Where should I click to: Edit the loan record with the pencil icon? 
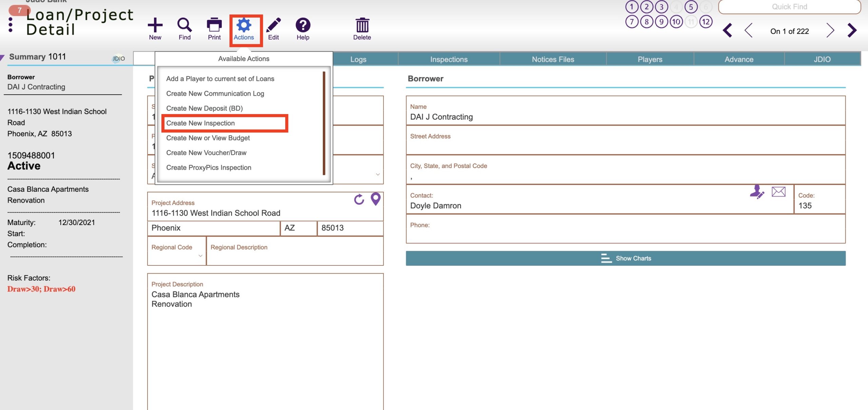pyautogui.click(x=273, y=28)
